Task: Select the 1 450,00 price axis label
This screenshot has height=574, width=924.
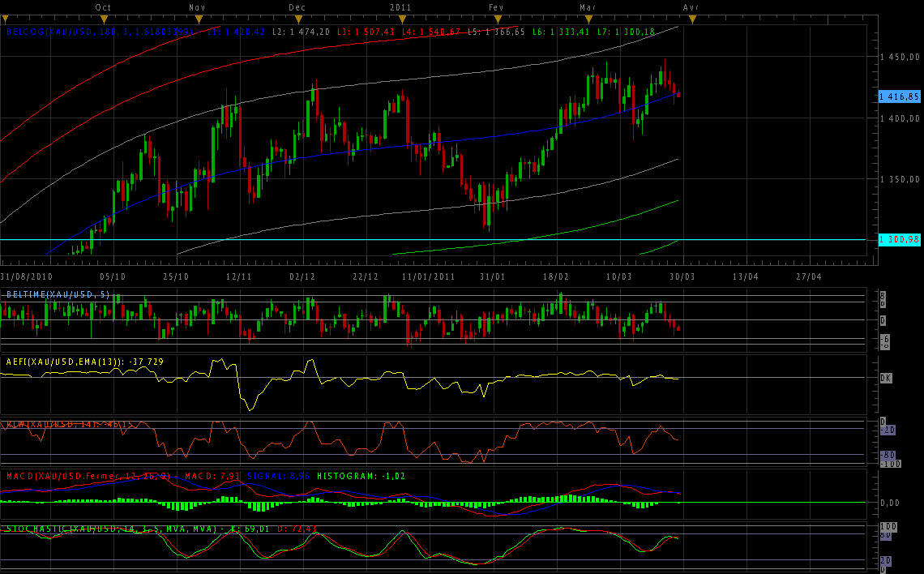Action: 900,57
